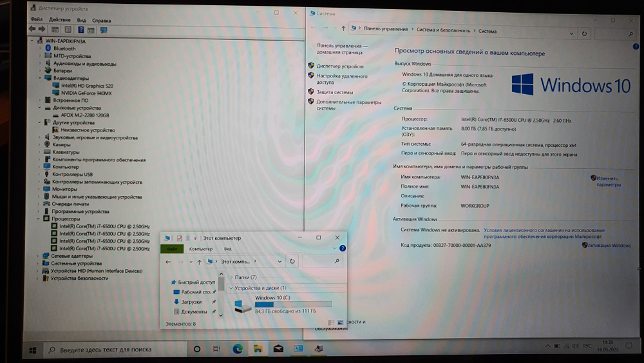Select the Windows 10 (C:) drive
This screenshot has width=644, height=363.
(283, 304)
